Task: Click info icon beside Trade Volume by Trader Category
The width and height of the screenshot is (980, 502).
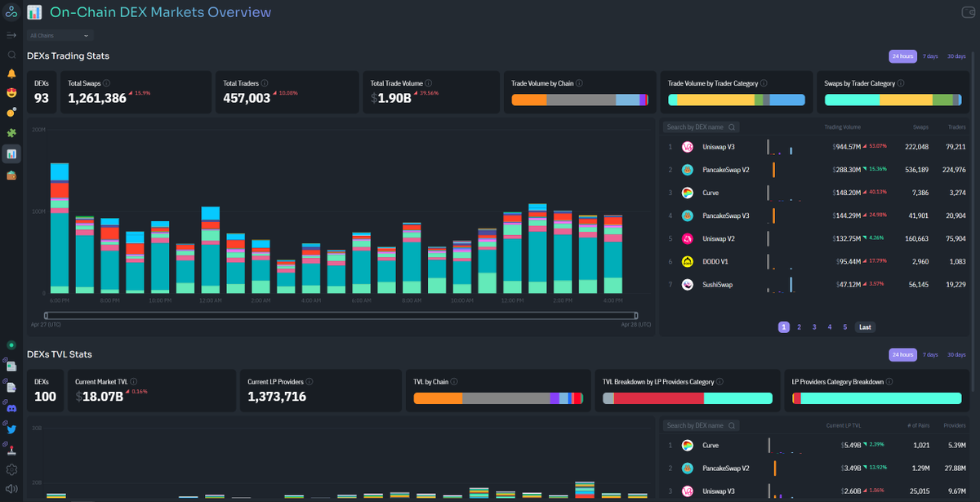Action: coord(765,83)
